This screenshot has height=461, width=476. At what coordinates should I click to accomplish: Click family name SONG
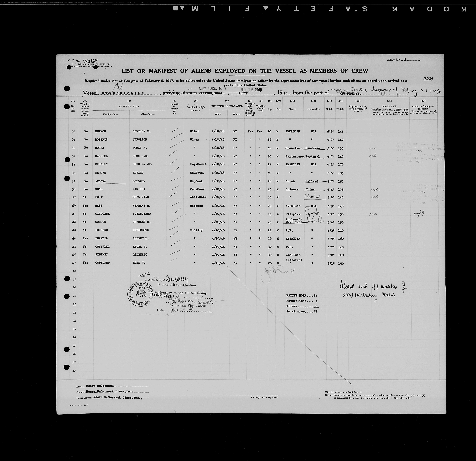pyautogui.click(x=98, y=189)
